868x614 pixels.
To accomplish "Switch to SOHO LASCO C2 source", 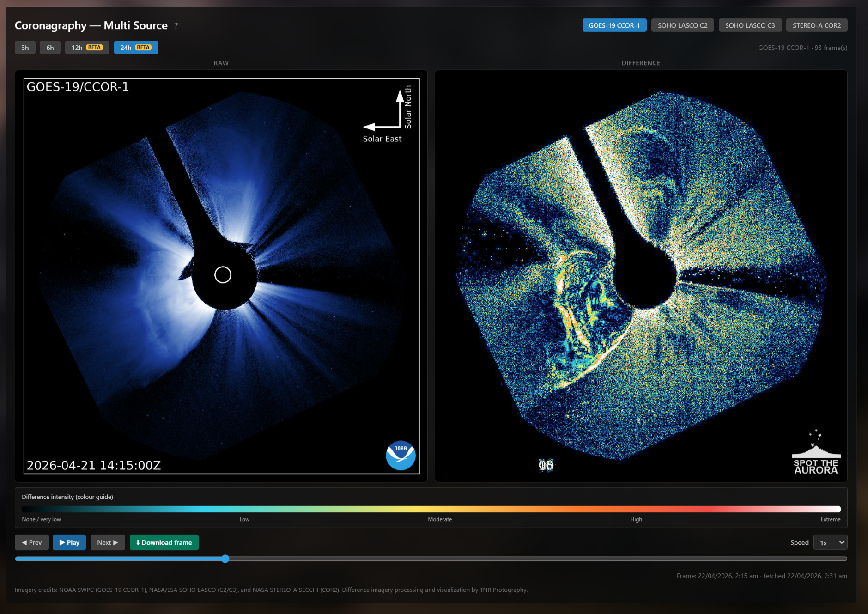I will click(682, 25).
